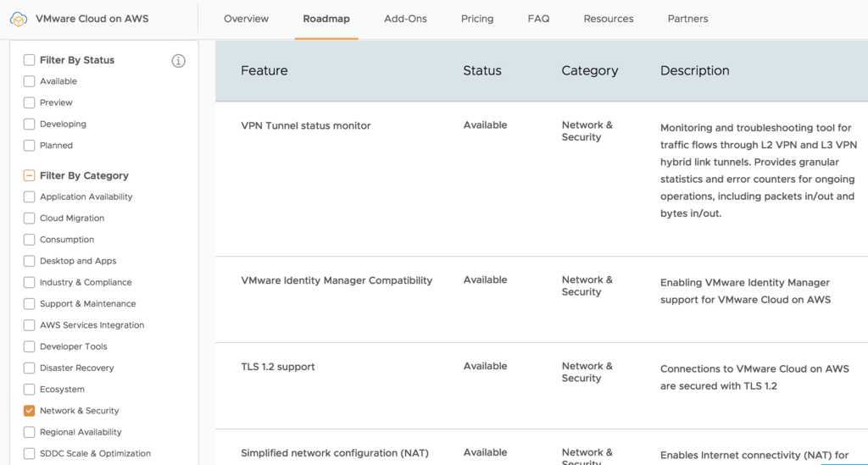Image resolution: width=868 pixels, height=465 pixels.
Task: Switch to the Pricing tab
Action: (x=477, y=19)
